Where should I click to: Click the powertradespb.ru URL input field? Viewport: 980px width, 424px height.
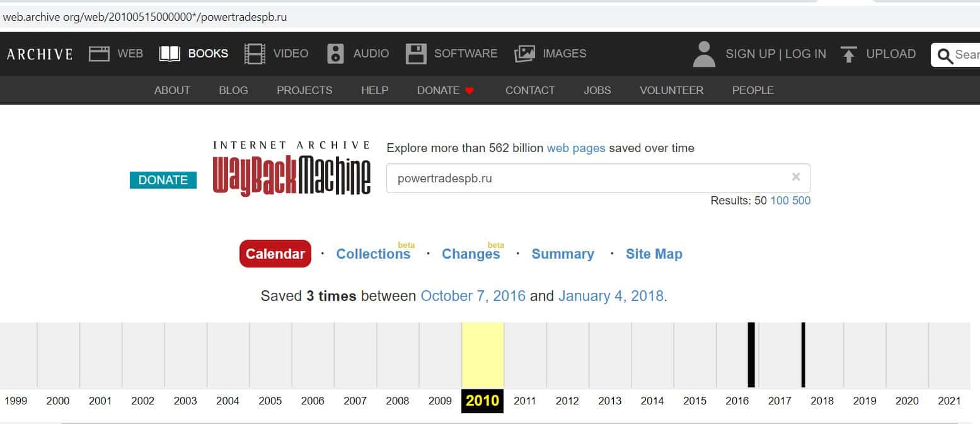coord(598,178)
